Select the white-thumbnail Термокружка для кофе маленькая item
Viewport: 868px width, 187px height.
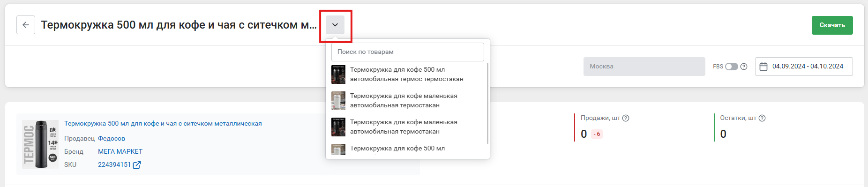[408, 101]
